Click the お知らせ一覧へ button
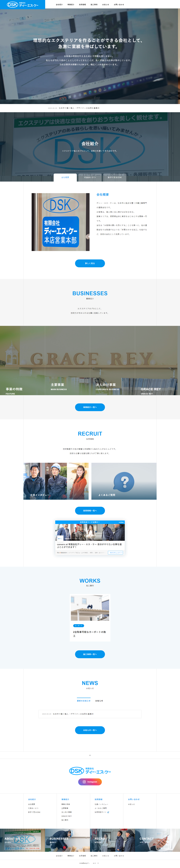 click(x=90, y=730)
